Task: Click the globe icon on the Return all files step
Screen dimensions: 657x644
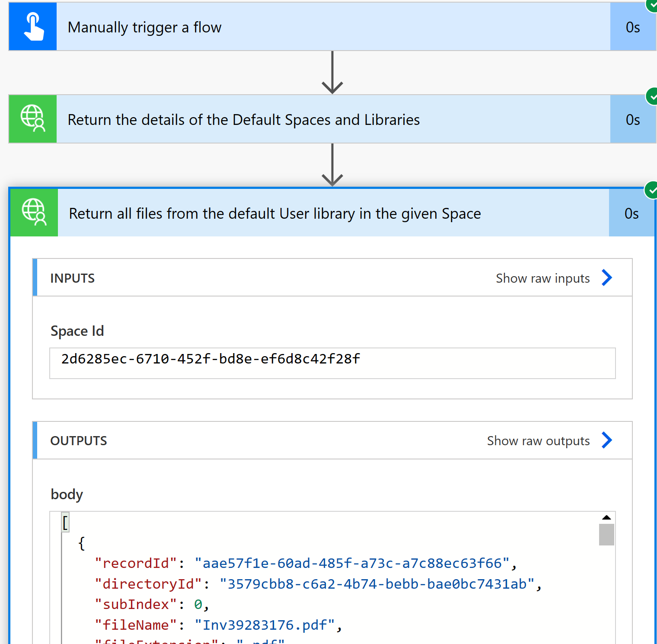Action: tap(34, 213)
